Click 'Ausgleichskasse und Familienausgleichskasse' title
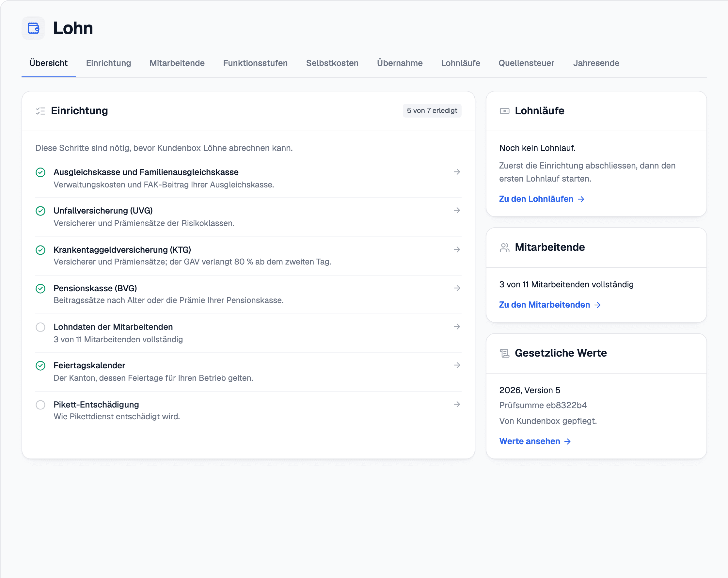 pos(146,172)
